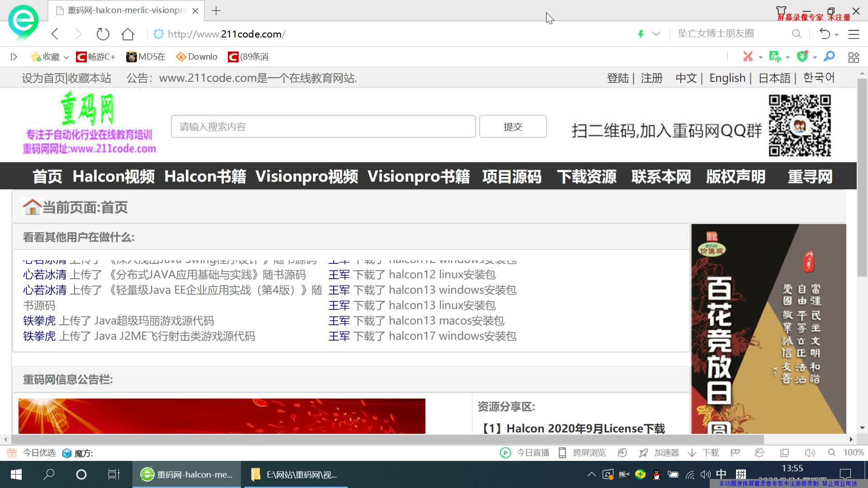Switch the site language to English
The height and width of the screenshot is (488, 868).
[x=726, y=78]
